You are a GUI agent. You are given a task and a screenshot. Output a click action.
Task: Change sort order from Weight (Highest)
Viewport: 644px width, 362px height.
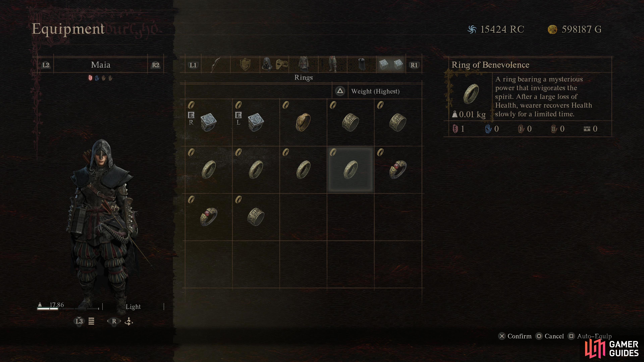coord(375,91)
